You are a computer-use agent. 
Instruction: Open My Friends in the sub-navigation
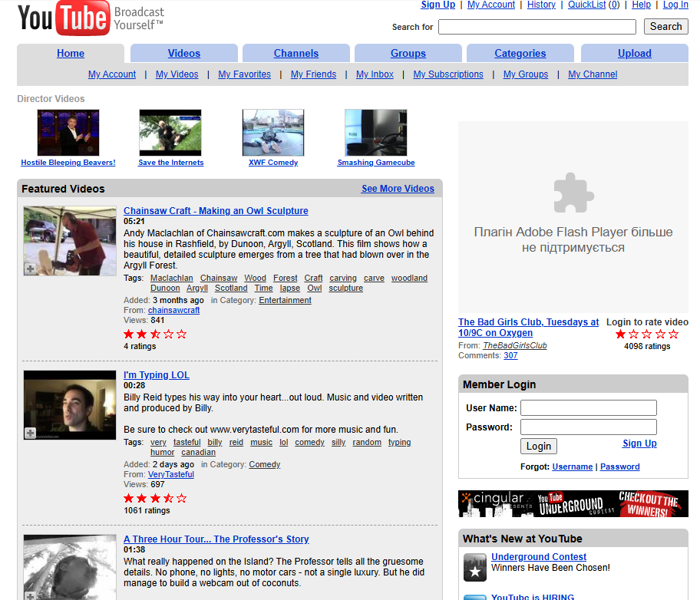point(313,74)
